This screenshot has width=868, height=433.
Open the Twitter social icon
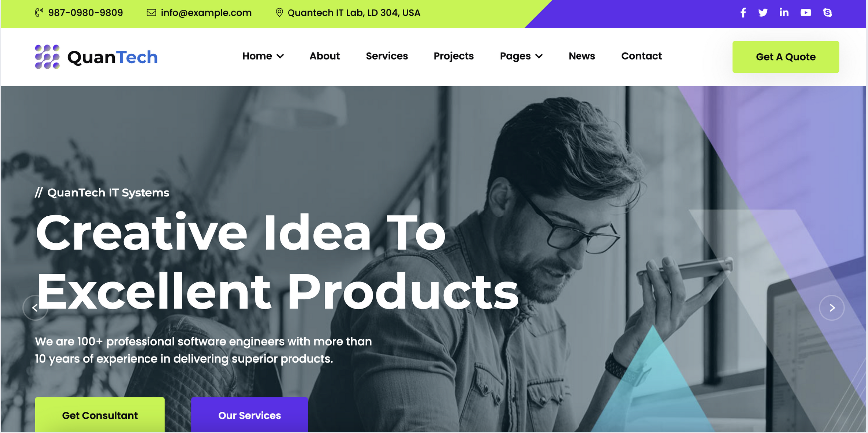[763, 13]
